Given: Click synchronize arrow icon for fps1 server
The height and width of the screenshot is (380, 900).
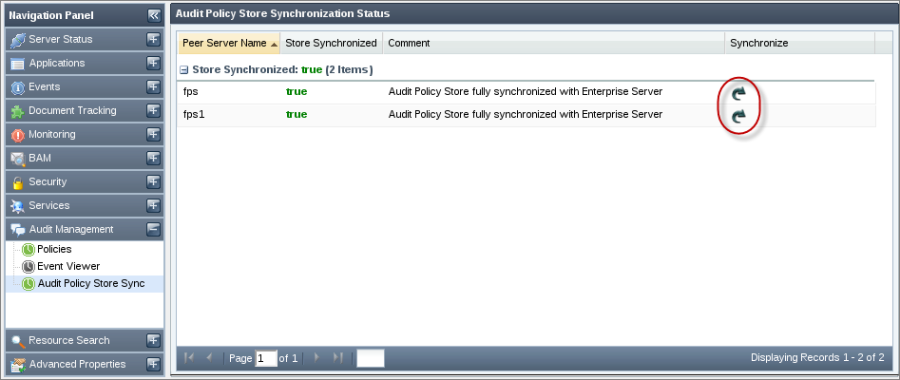Looking at the screenshot, I should (739, 117).
